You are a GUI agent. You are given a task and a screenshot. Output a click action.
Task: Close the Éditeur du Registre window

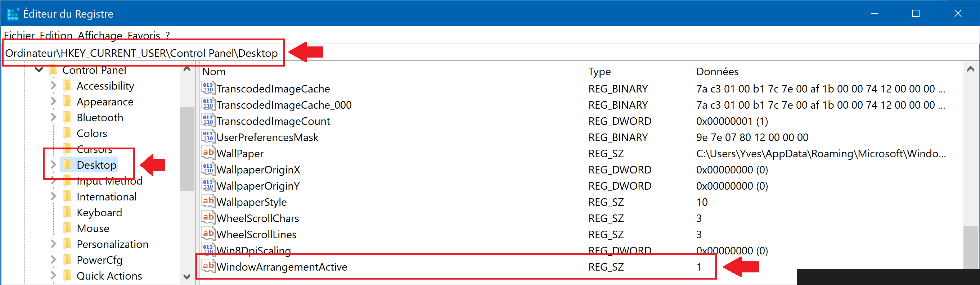pyautogui.click(x=958, y=14)
